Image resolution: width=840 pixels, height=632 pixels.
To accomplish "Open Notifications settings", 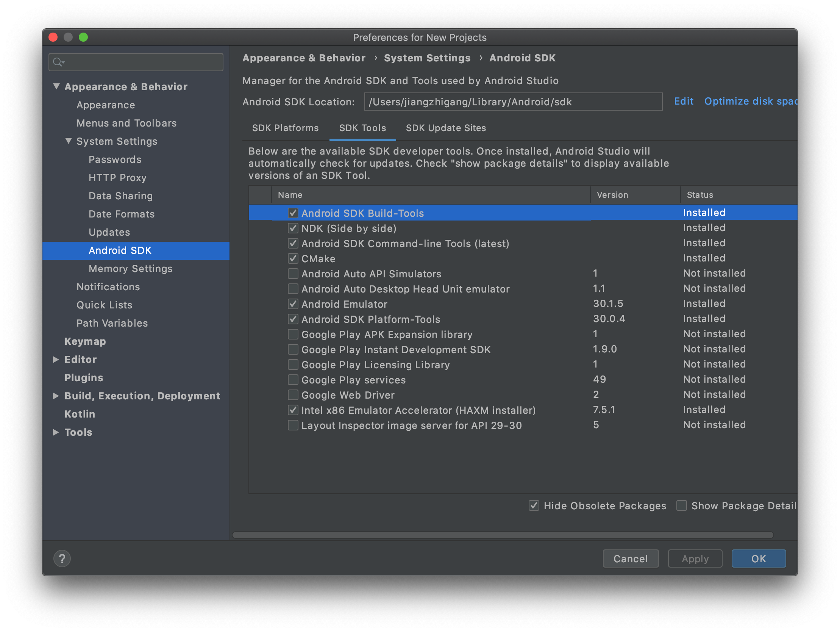I will 108,287.
